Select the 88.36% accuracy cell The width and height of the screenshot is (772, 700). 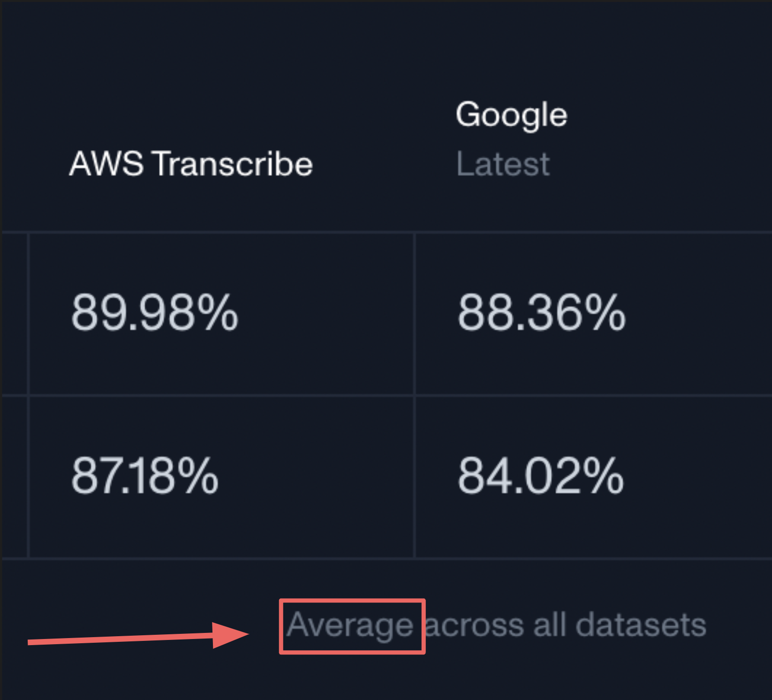tap(593, 313)
